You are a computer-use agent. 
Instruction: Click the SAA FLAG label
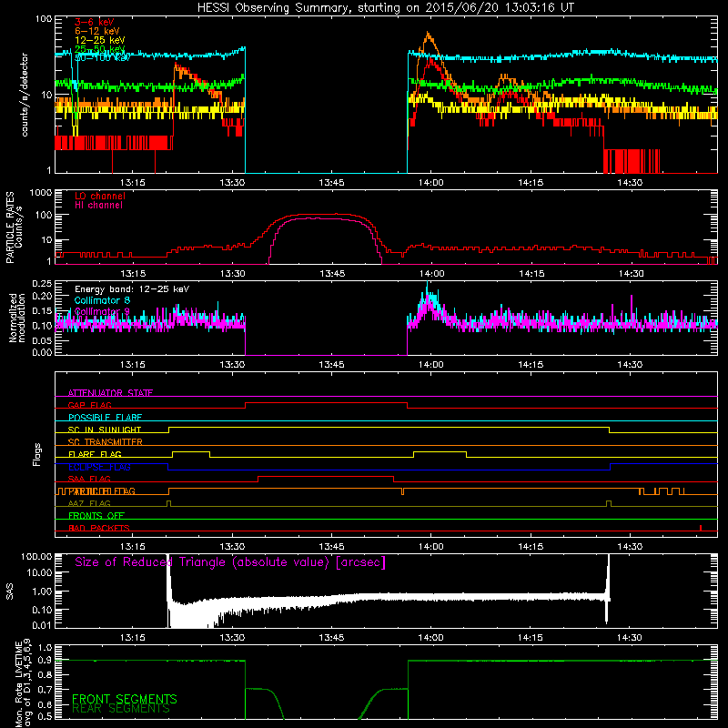pyautogui.click(x=89, y=479)
